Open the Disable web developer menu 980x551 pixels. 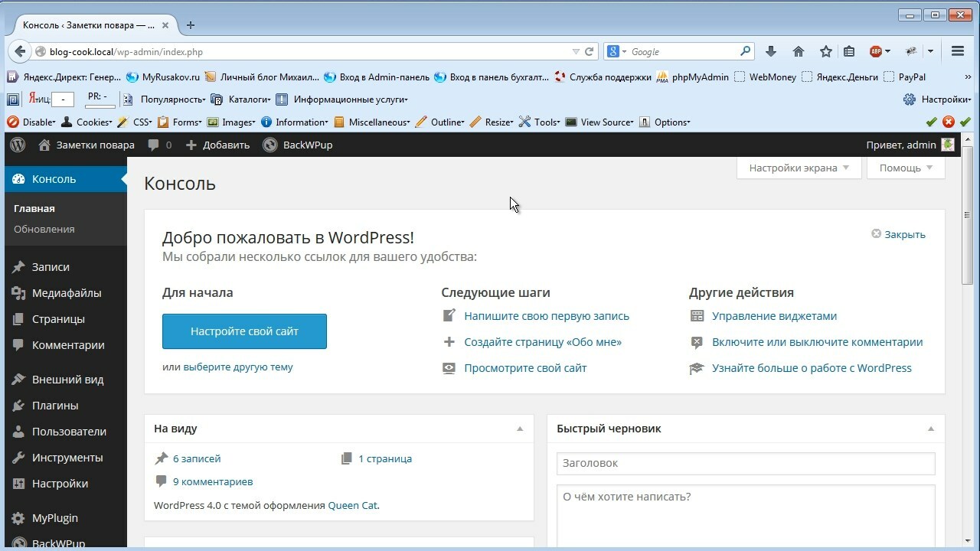coord(31,122)
